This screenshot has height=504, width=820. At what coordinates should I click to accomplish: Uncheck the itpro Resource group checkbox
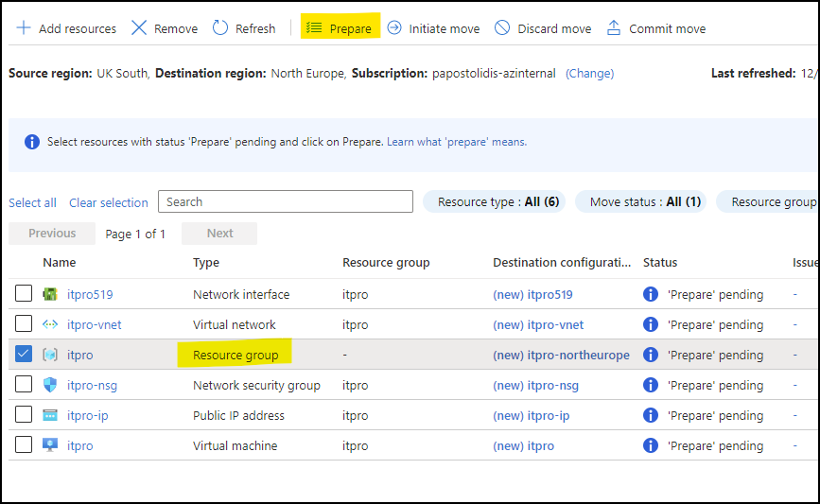[x=24, y=355]
